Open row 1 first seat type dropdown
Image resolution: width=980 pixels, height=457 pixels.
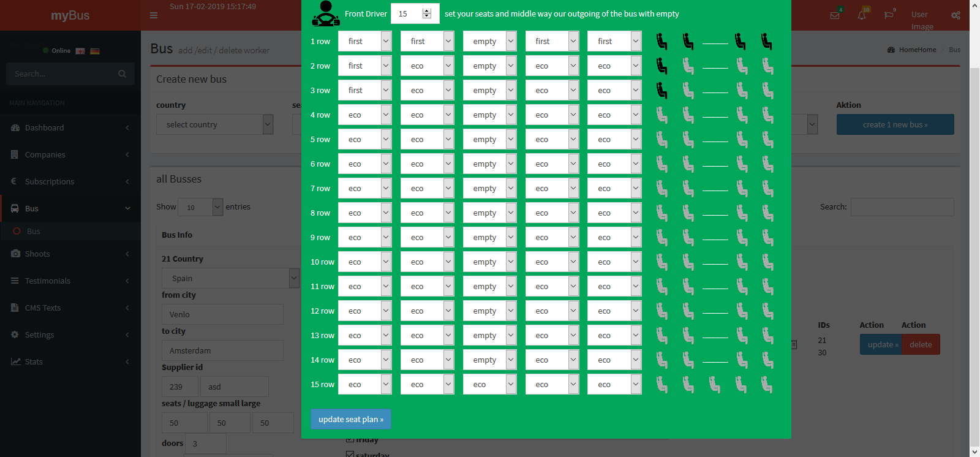tap(364, 42)
